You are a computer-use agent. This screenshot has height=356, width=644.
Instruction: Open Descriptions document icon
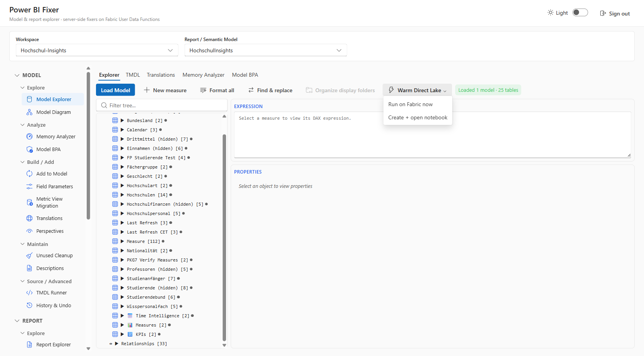29,268
